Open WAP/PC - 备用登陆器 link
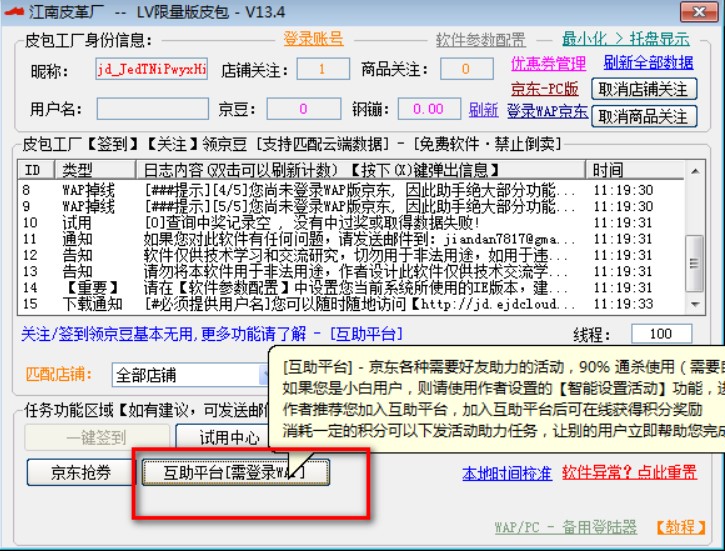 pos(565,527)
